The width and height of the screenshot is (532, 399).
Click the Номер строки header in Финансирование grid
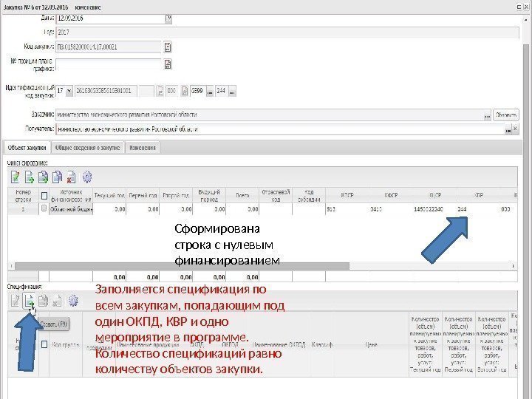23,196
